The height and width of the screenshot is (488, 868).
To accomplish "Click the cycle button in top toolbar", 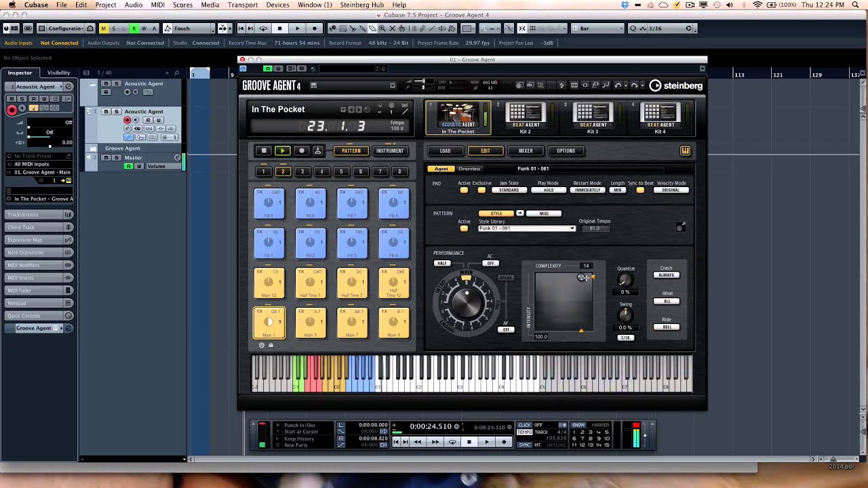I will [x=263, y=28].
